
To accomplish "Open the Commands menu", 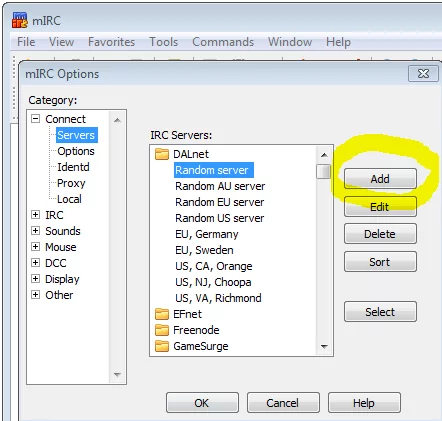I will 223,42.
